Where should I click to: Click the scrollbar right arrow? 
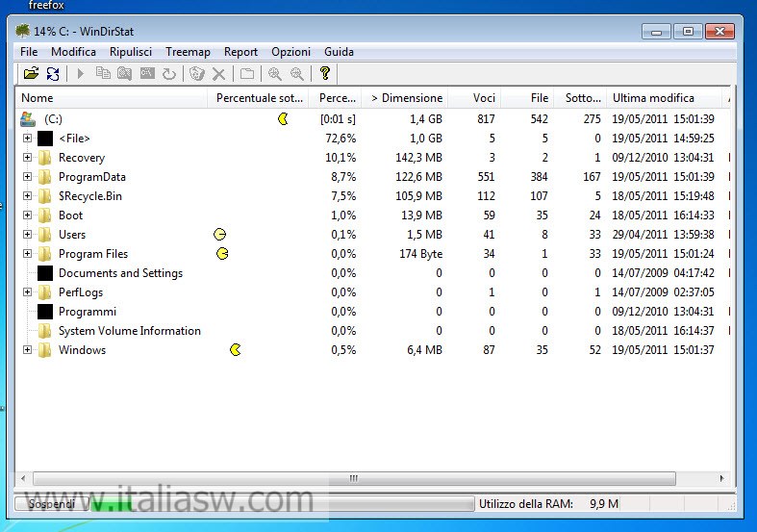[721, 478]
